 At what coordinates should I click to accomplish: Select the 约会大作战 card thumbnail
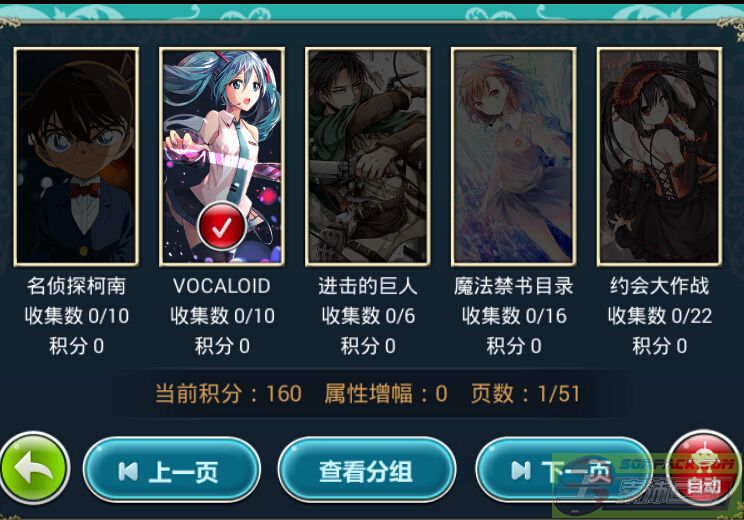click(x=660, y=156)
